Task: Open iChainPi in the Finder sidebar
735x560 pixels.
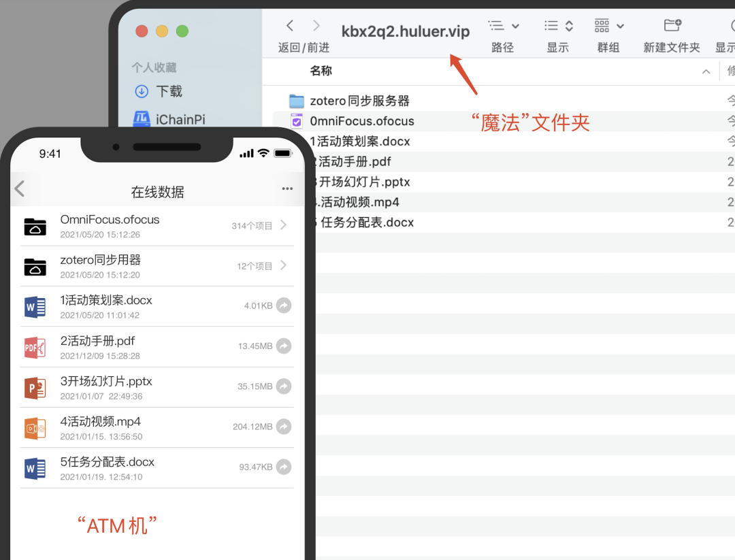Action: tap(180, 120)
